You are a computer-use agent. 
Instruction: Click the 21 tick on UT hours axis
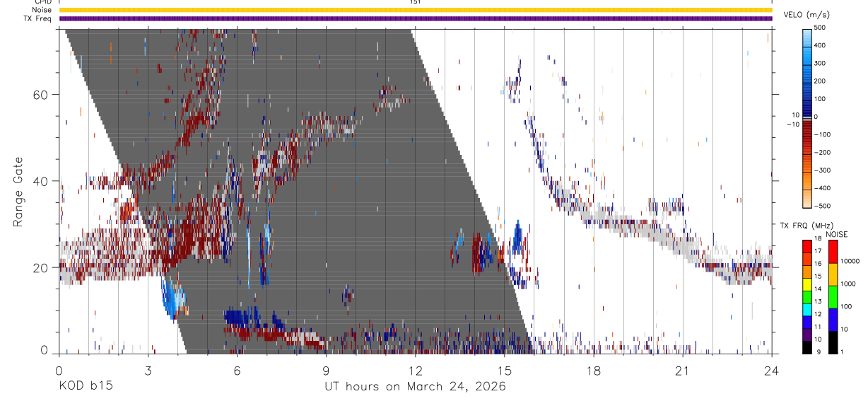pyautogui.click(x=683, y=370)
